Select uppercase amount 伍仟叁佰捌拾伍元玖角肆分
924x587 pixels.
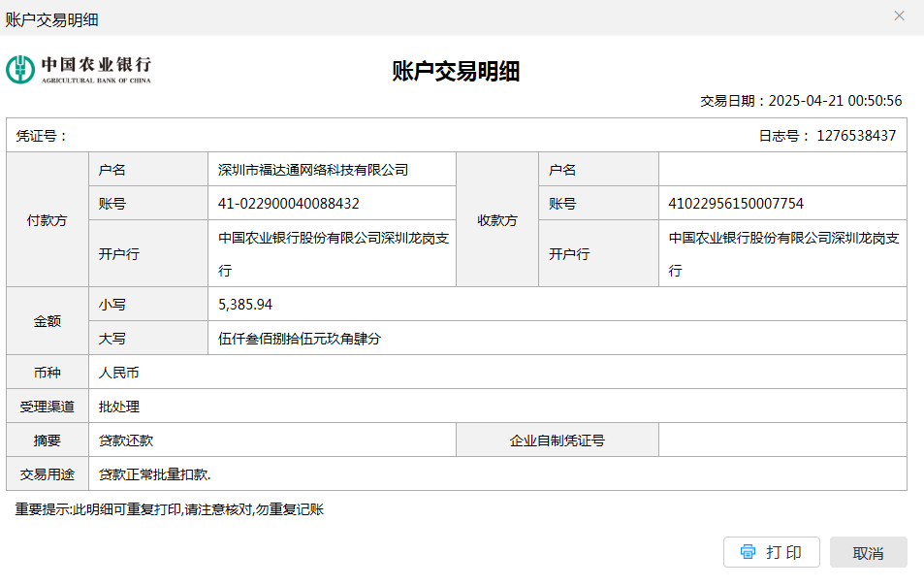(300, 339)
